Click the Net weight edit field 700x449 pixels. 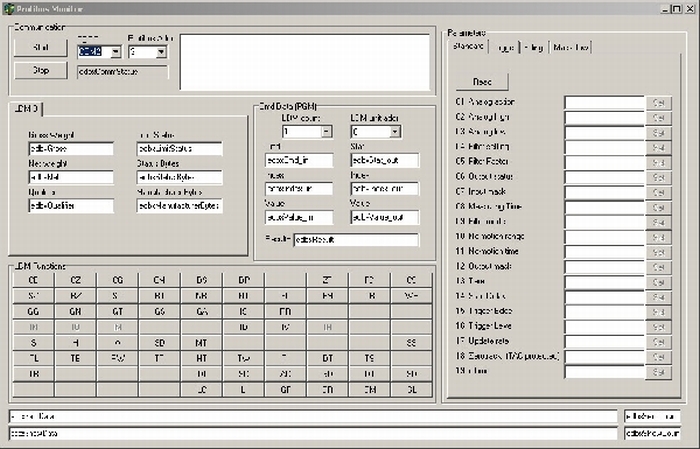pyautogui.click(x=71, y=177)
